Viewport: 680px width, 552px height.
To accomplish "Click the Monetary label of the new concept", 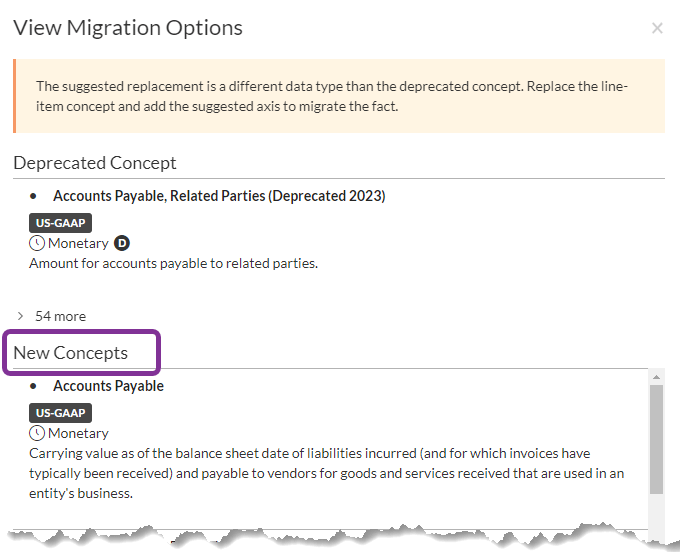I will (78, 433).
